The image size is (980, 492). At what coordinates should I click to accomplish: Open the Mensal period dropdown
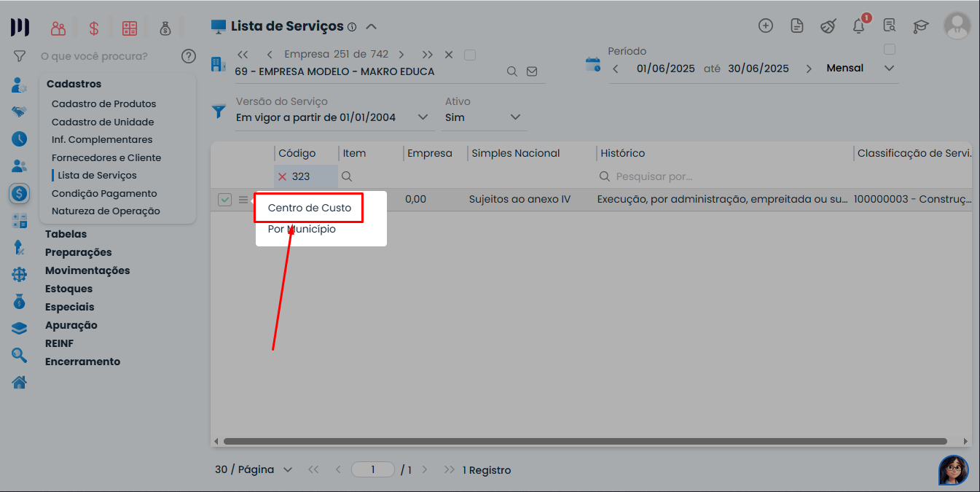861,69
